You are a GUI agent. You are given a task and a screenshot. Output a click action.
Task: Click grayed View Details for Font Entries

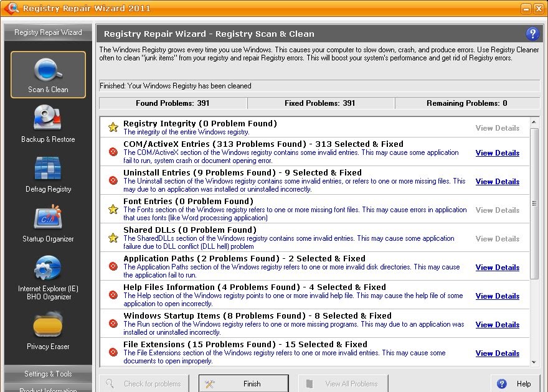tap(498, 210)
